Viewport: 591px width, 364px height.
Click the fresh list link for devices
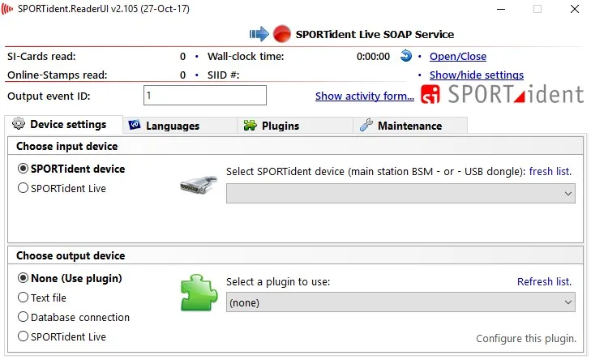click(550, 171)
